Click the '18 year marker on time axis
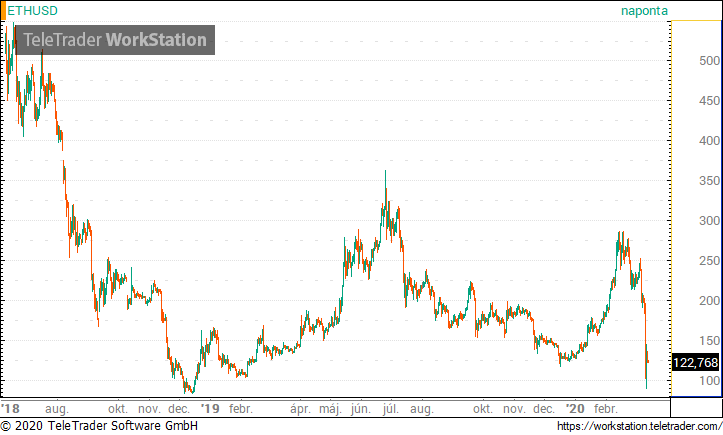723x435 pixels. click(x=10, y=409)
